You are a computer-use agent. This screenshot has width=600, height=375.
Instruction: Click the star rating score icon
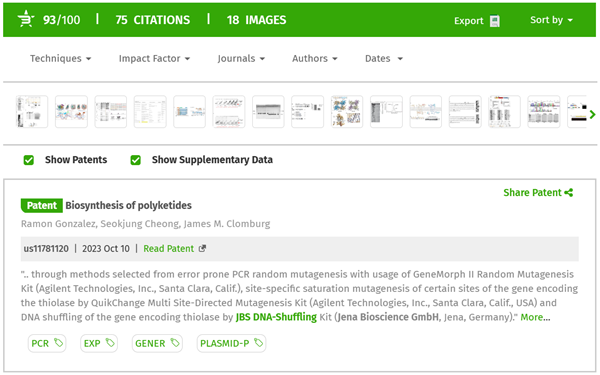(x=26, y=19)
